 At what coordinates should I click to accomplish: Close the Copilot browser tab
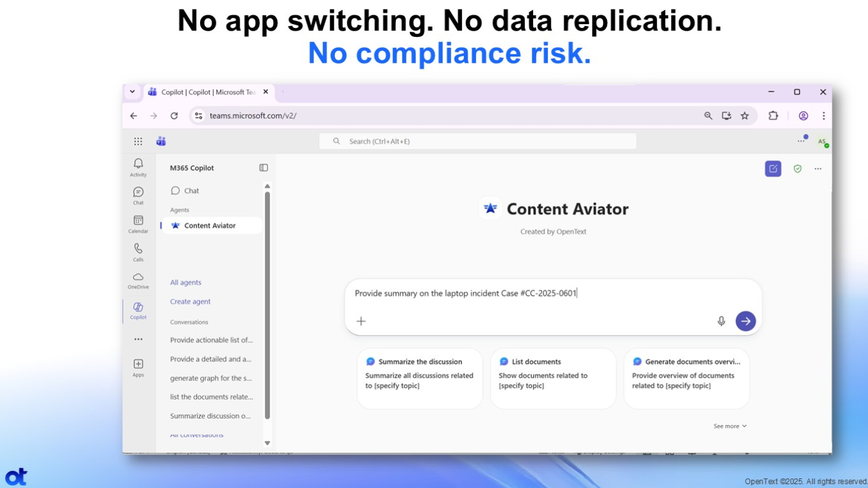(x=266, y=91)
